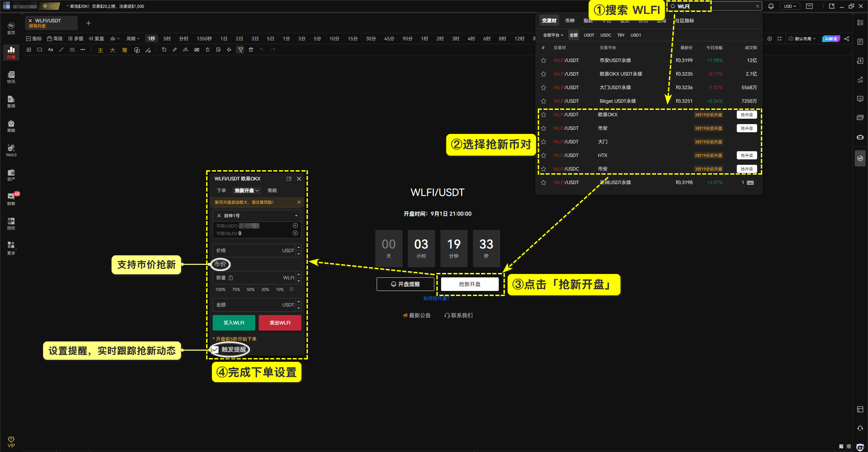Open the 全部平台 platform filter dropdown
This screenshot has width=868, height=452.
(553, 35)
